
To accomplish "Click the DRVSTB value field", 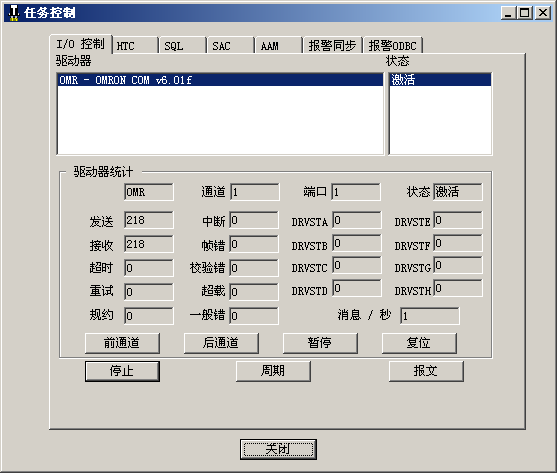I will (x=357, y=243).
